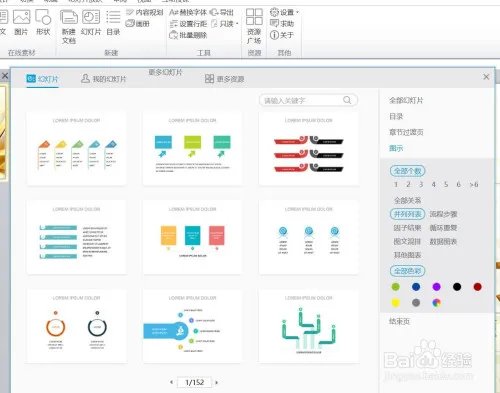Select the 设置行距 line spacing tool
The image size is (500, 393).
[188, 24]
